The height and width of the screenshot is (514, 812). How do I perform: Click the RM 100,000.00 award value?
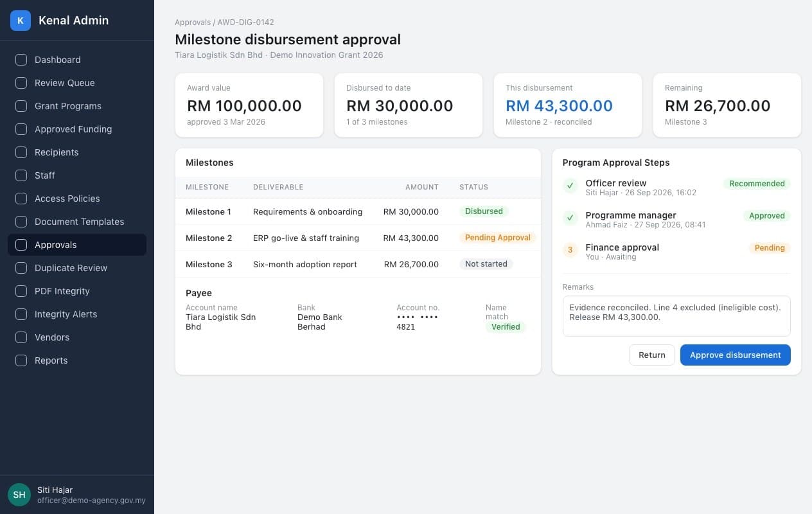click(244, 106)
